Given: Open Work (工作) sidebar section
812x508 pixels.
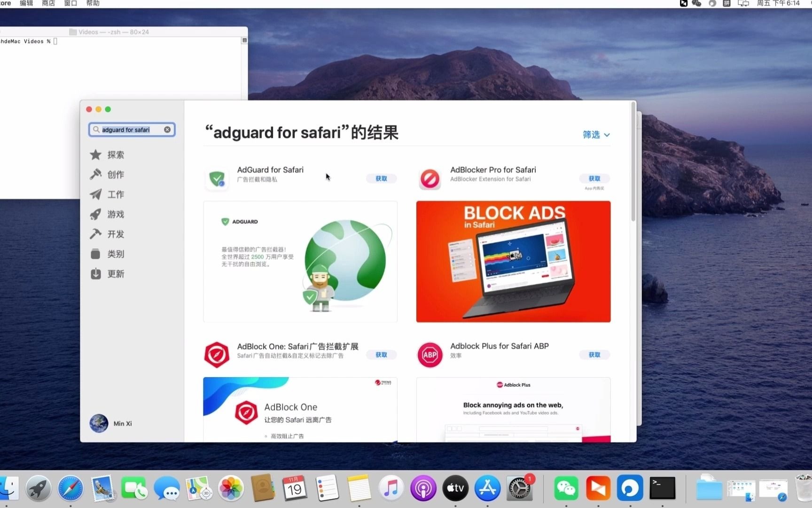Looking at the screenshot, I should click(x=107, y=194).
